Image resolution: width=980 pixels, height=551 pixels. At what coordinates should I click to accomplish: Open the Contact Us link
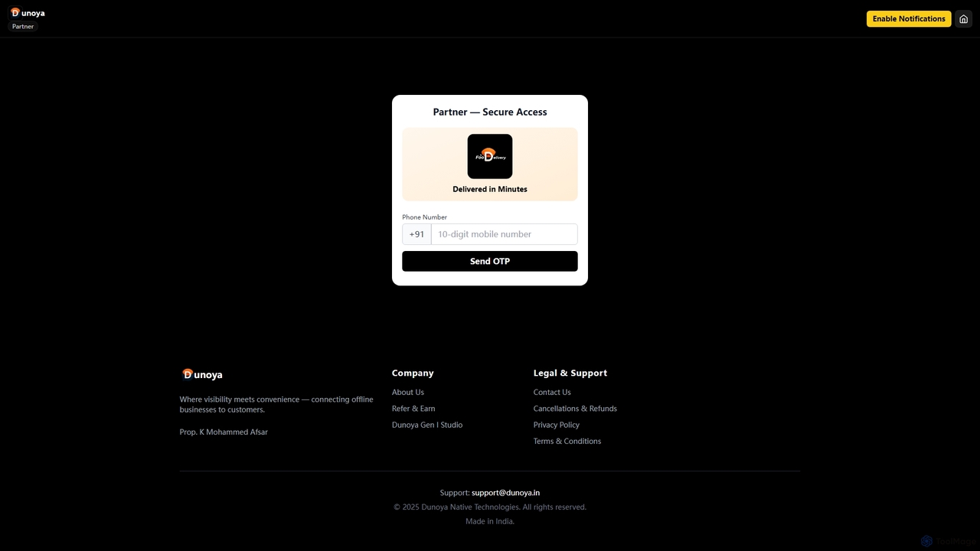552,392
